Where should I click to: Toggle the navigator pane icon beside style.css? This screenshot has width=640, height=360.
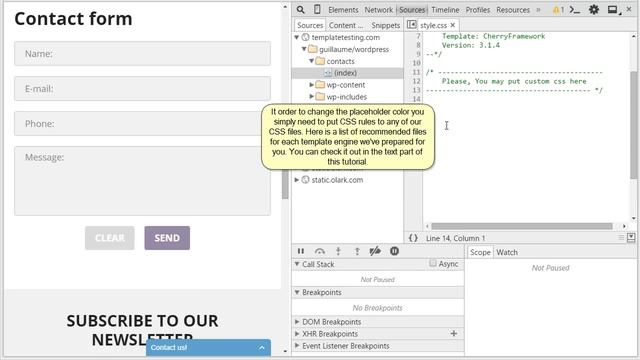[x=412, y=24]
